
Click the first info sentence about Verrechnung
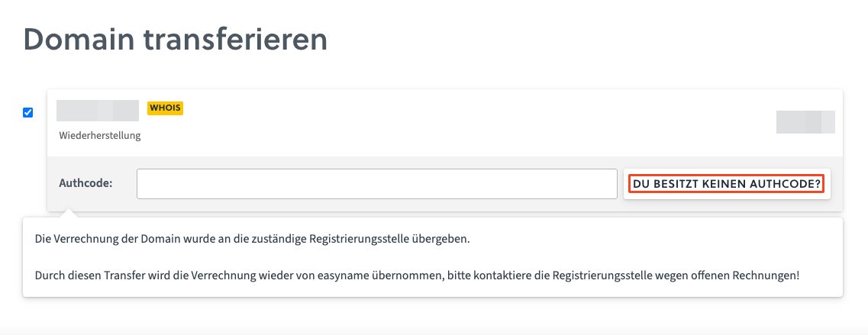point(252,239)
